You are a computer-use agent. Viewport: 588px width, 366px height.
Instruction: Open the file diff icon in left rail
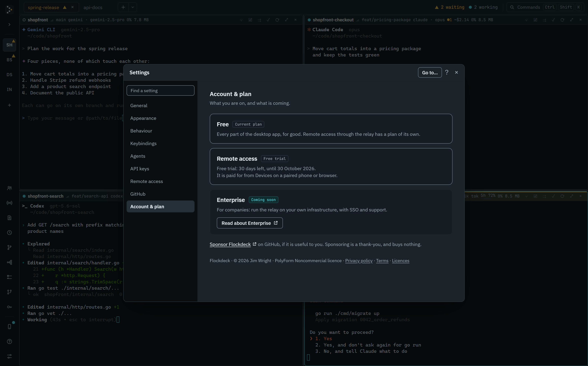click(9, 218)
